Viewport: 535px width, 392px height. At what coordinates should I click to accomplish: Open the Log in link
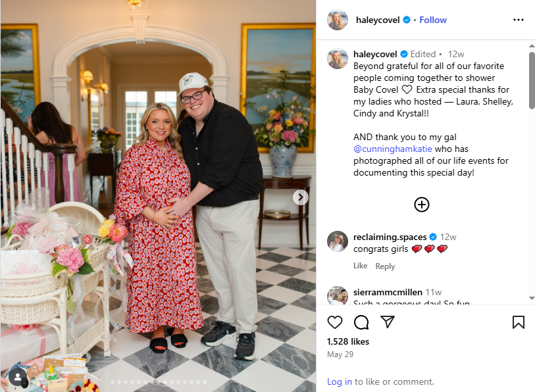click(x=339, y=381)
